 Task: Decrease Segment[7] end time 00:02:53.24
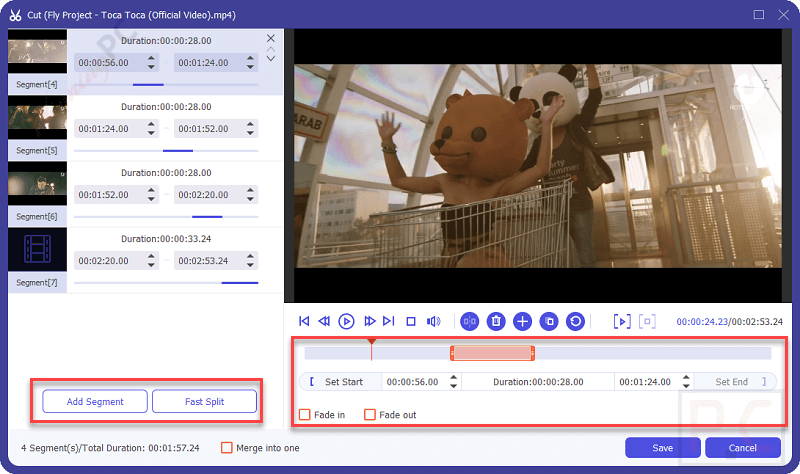(250, 265)
